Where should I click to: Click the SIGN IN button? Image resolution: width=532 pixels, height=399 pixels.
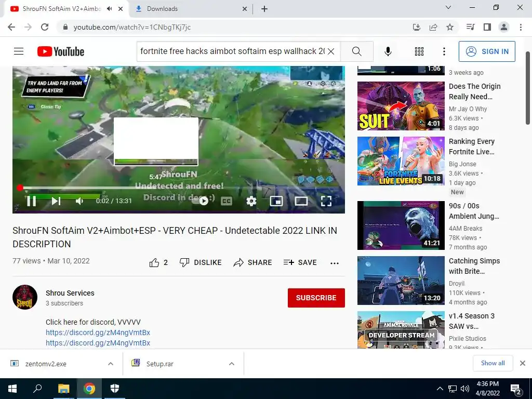point(487,51)
